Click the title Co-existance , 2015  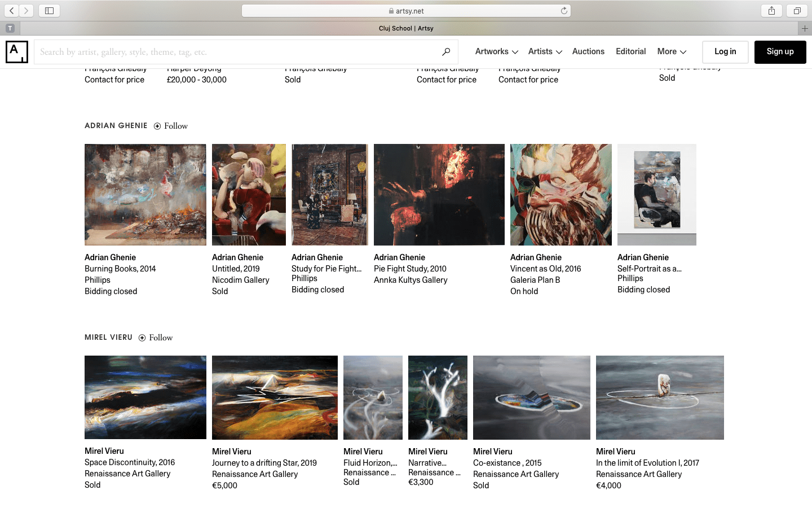(507, 463)
